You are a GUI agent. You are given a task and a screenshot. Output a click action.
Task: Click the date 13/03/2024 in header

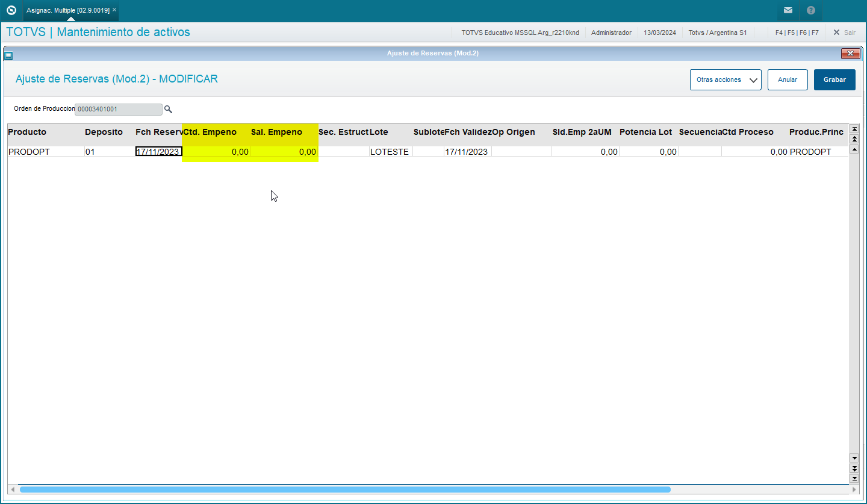[660, 33]
